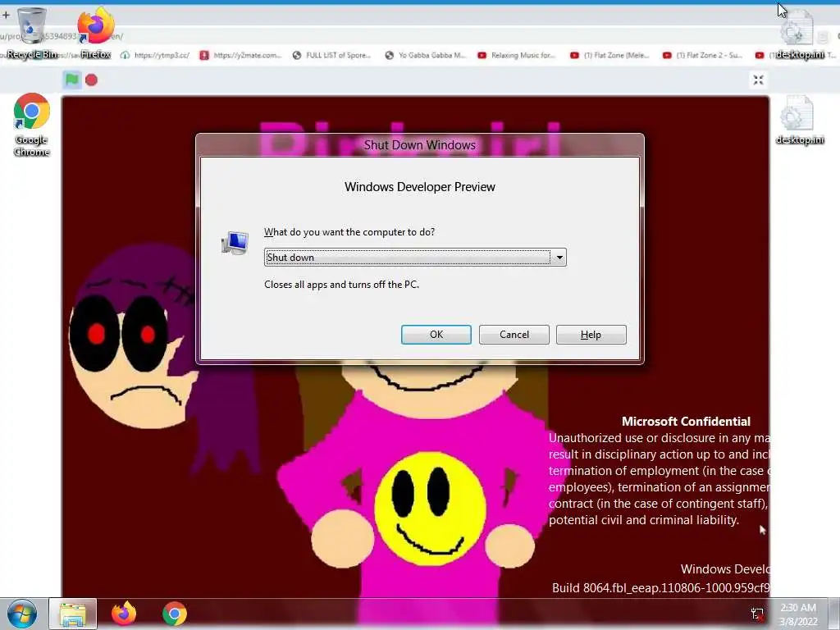Click the 'Windows Developer Preview' heading
This screenshot has height=630, width=840.
pos(420,187)
